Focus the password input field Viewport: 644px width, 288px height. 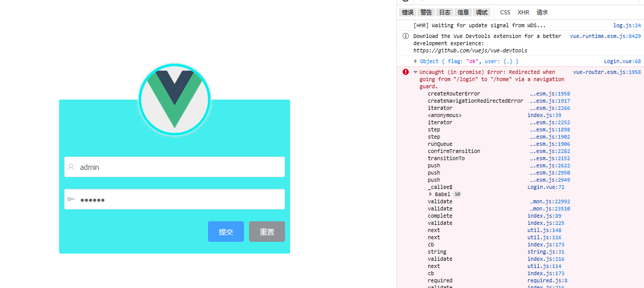tap(175, 199)
